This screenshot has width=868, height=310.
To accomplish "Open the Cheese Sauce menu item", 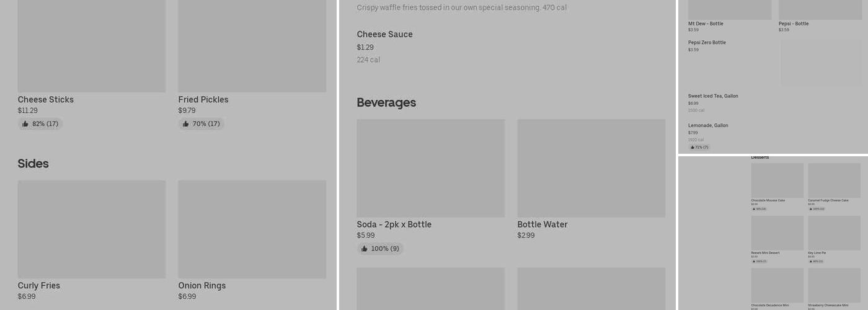I will tap(384, 35).
